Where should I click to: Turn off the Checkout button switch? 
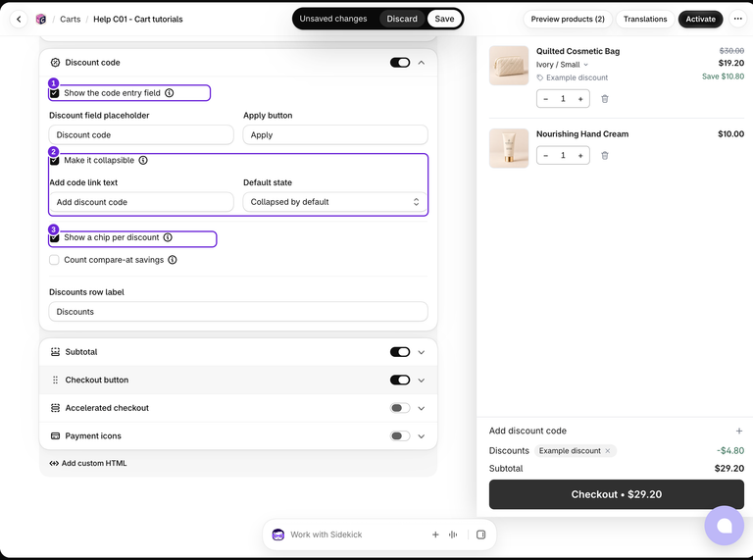[400, 380]
